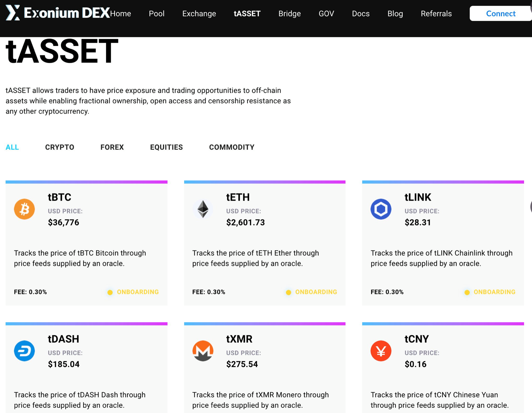Image resolution: width=532 pixels, height=413 pixels.
Task: Click the tETH Ethereum icon
Action: [x=203, y=209]
